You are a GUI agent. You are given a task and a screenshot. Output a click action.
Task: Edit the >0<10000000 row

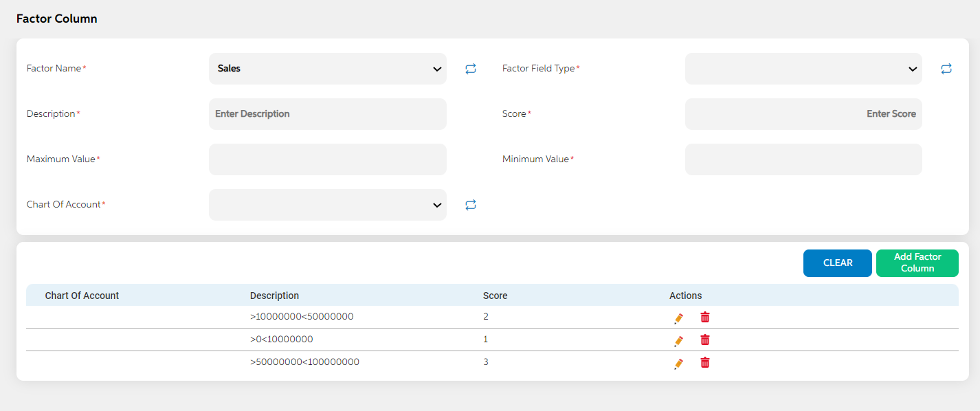click(x=678, y=340)
